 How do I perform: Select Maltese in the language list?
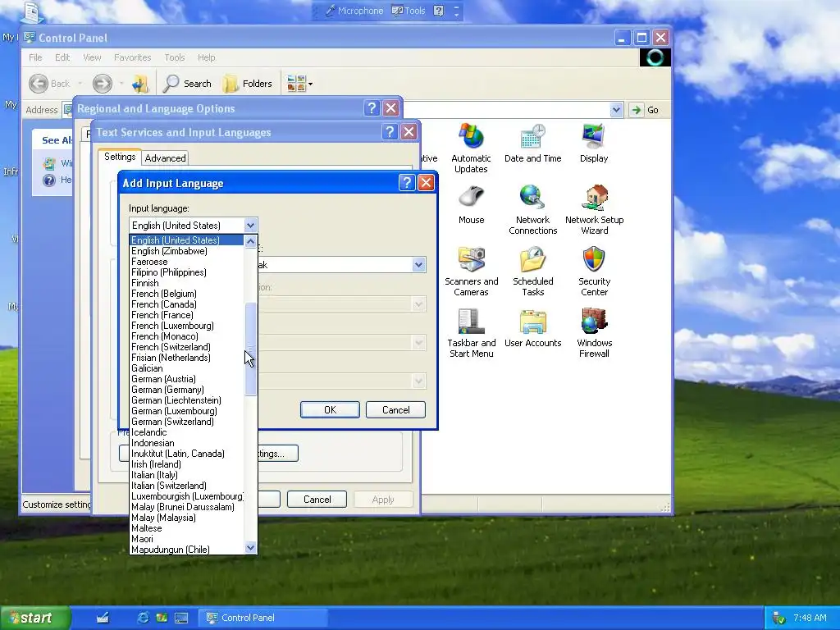point(186,528)
